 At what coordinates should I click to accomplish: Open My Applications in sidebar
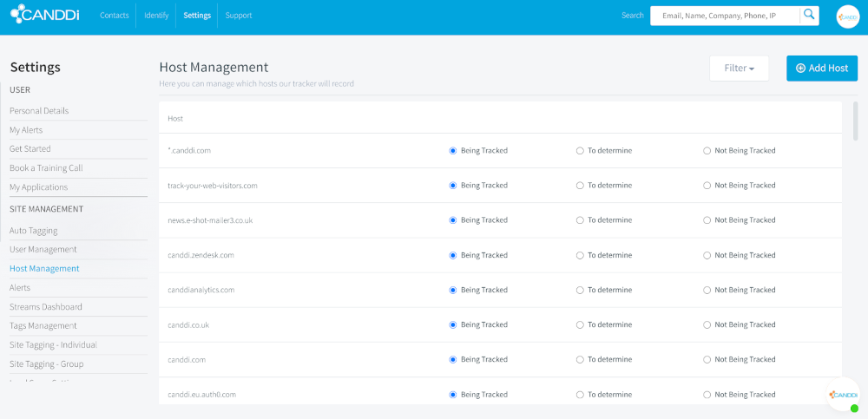tap(39, 187)
